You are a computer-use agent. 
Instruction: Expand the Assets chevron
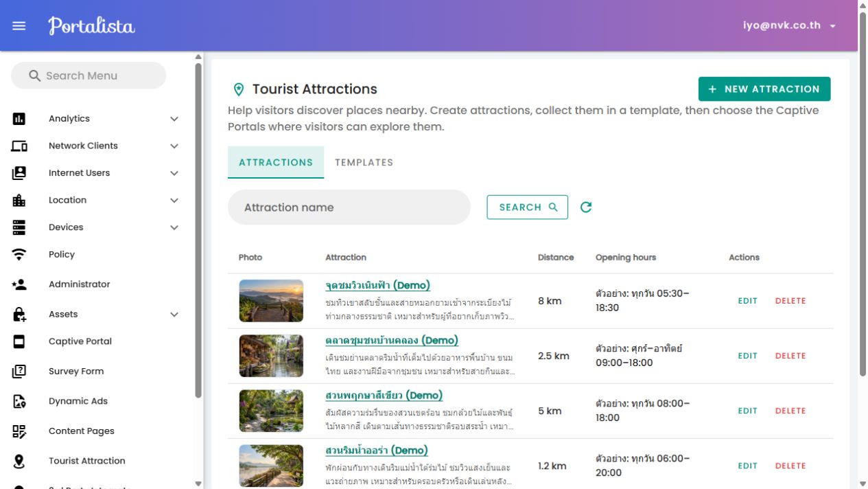click(x=174, y=315)
